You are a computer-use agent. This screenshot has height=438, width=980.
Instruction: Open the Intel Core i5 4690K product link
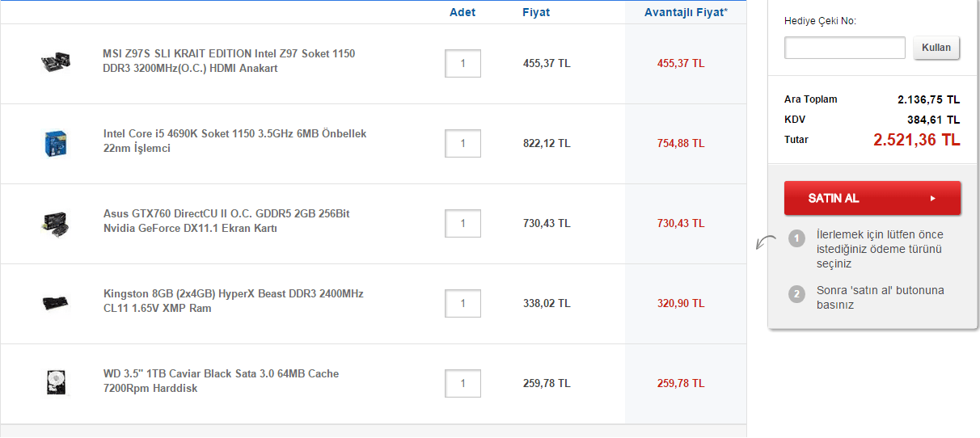[x=234, y=141]
